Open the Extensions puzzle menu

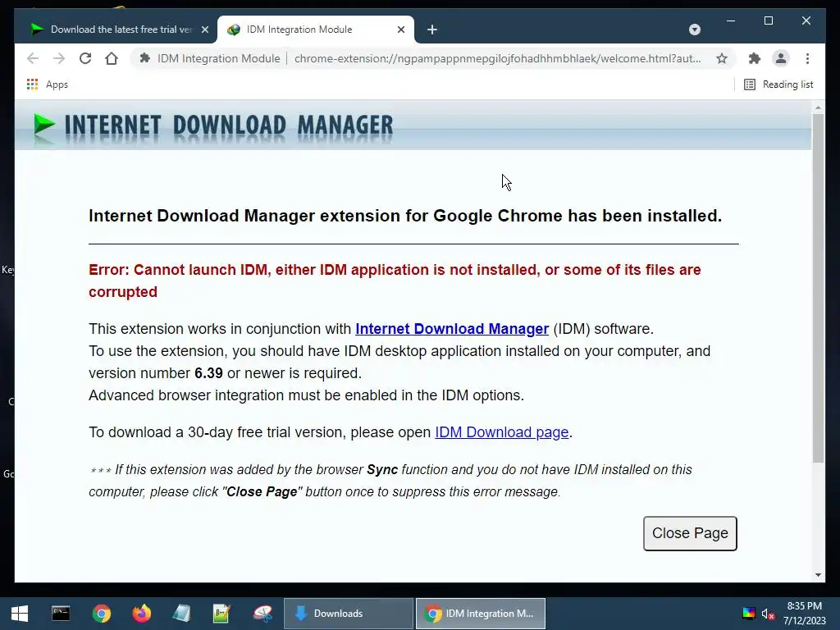click(755, 58)
